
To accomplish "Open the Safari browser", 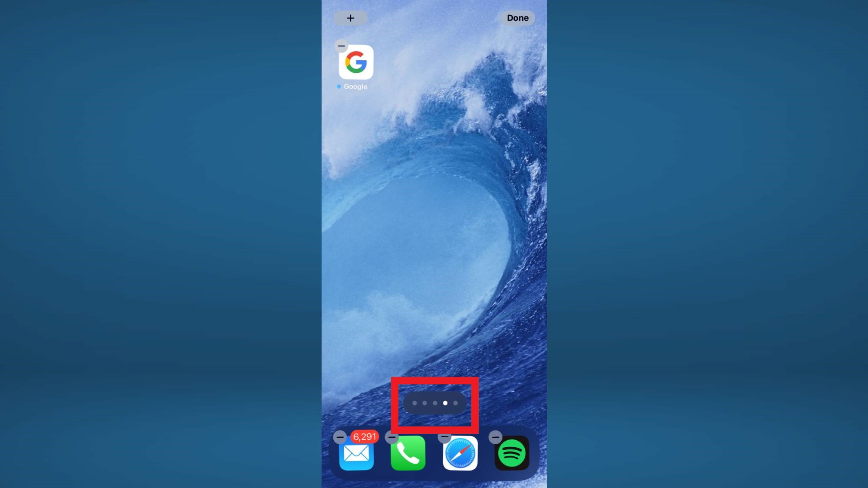I will pyautogui.click(x=460, y=453).
